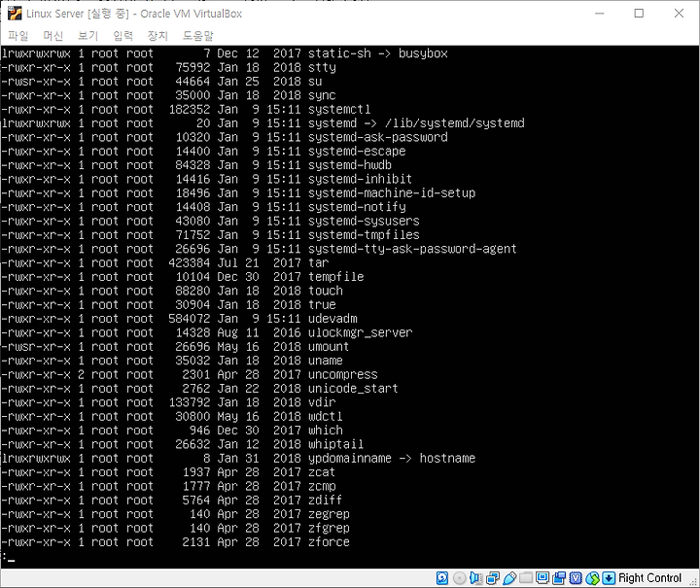Click the display indicator icon
This screenshot has height=588, width=700.
(x=542, y=578)
